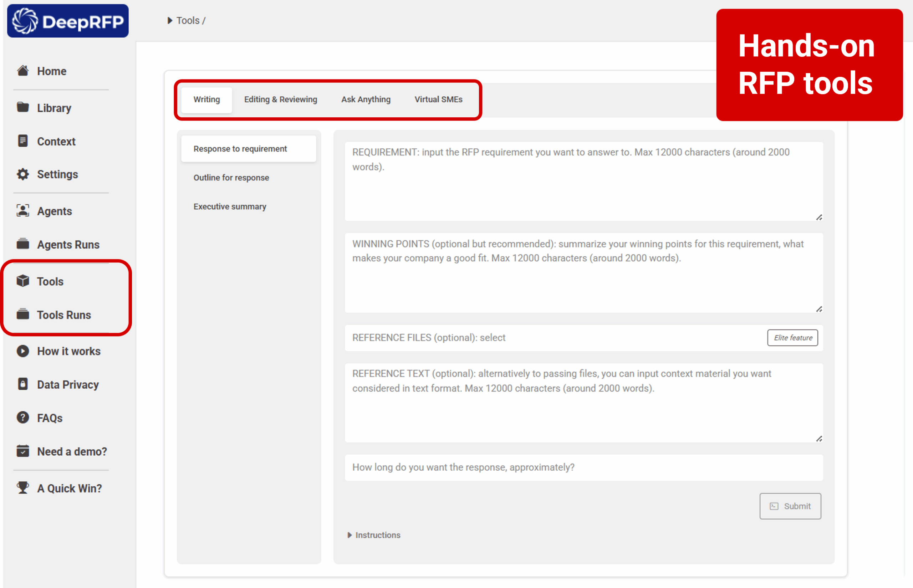913x588 pixels.
Task: Click the A Quick Win trophy icon
Action: (23, 488)
